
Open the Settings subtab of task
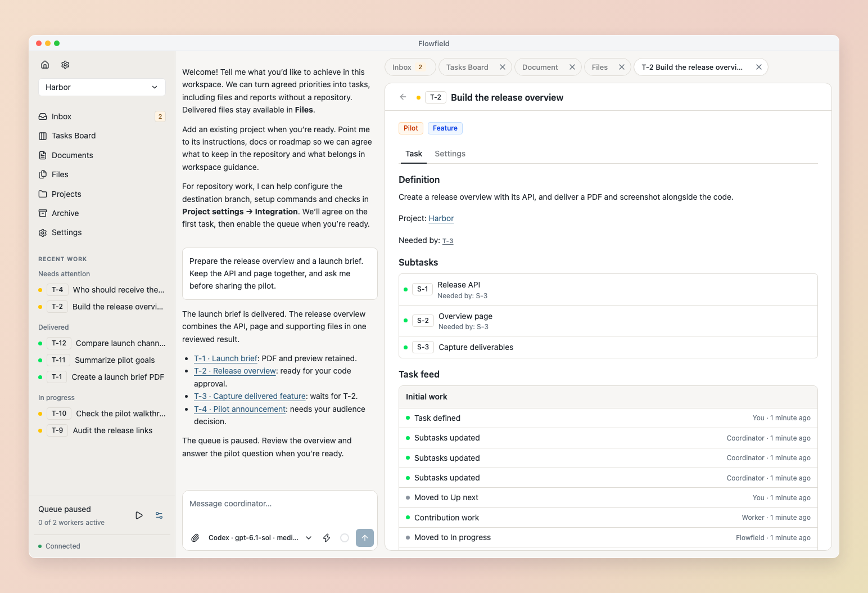click(450, 154)
